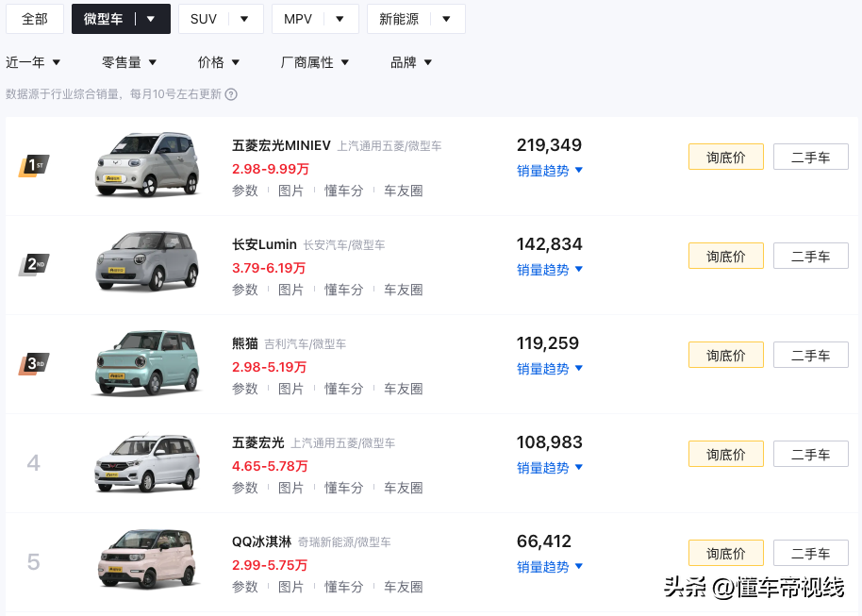This screenshot has width=862, height=616.
Task: Open 懂车分 link under 熊猫
Action: pos(343,389)
